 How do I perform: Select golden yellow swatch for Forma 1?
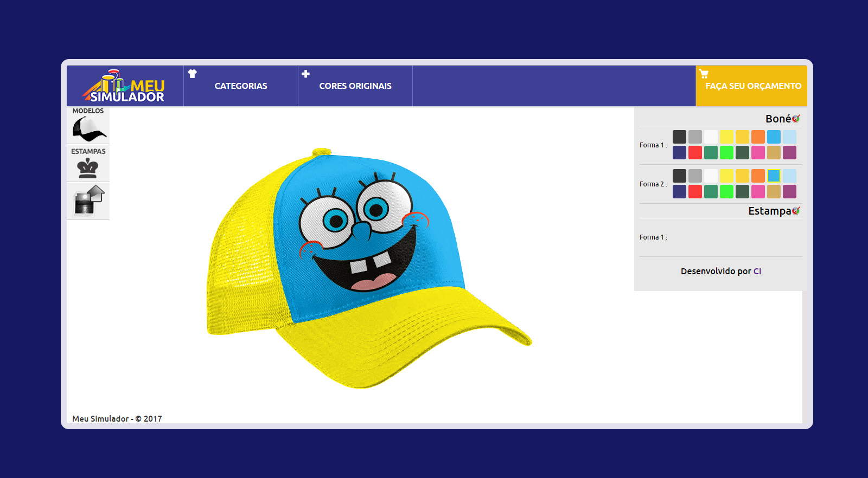pyautogui.click(x=742, y=137)
